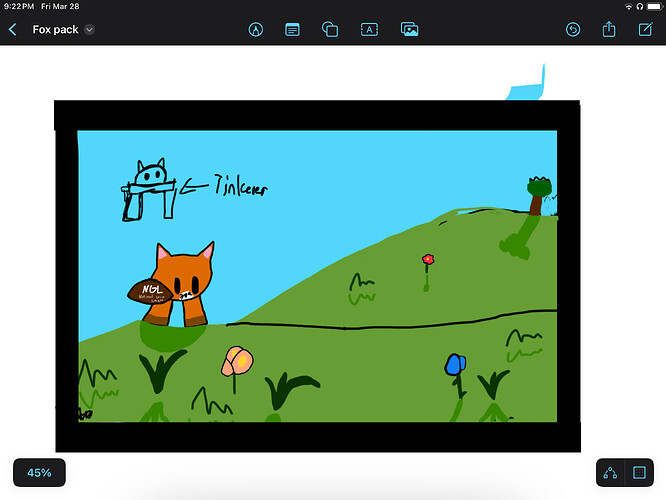Open the insert photos and media menu
666x500 pixels.
coord(409,30)
